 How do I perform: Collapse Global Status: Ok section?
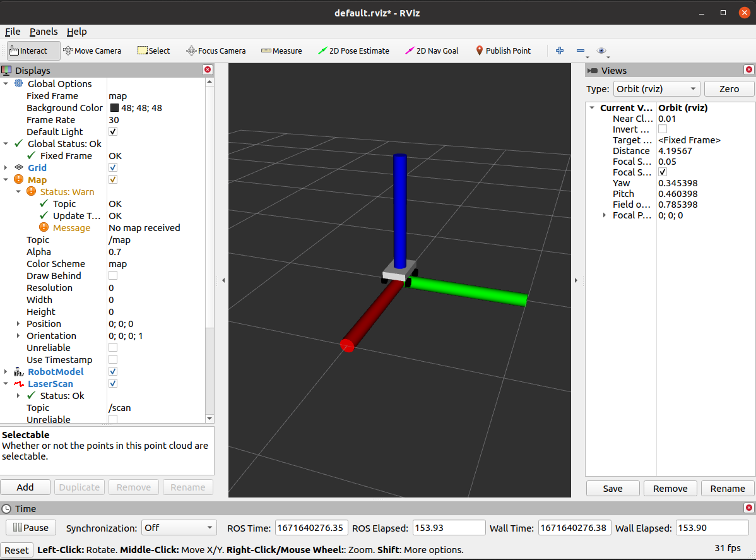click(6, 144)
